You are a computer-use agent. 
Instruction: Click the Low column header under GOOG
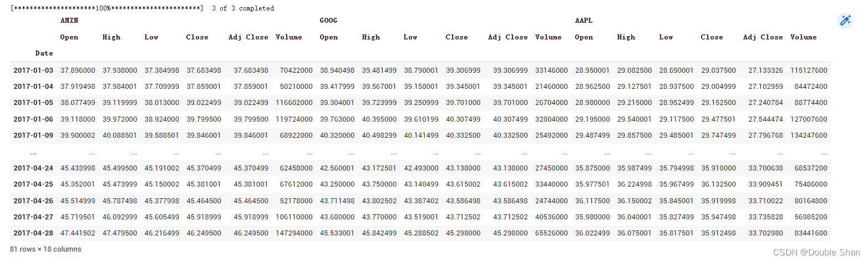pos(410,37)
